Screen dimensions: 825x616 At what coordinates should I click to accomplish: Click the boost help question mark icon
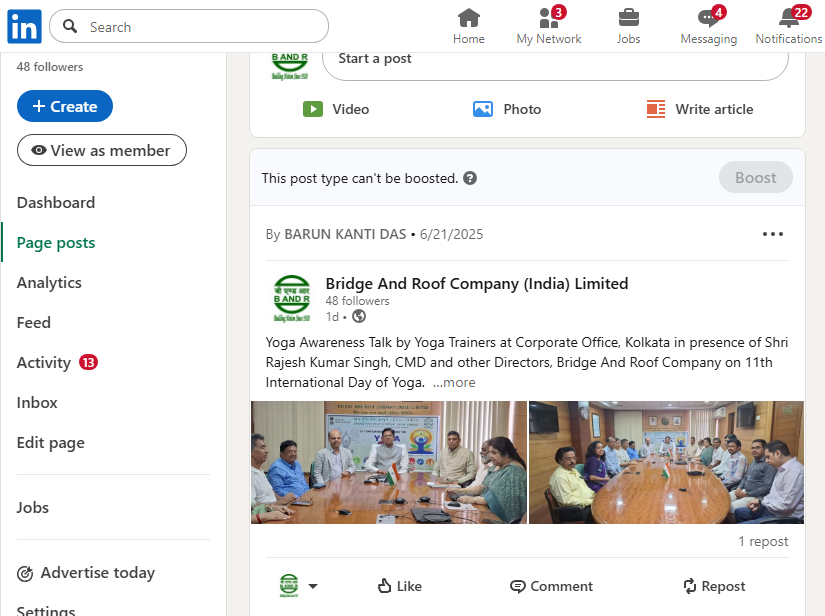point(470,178)
